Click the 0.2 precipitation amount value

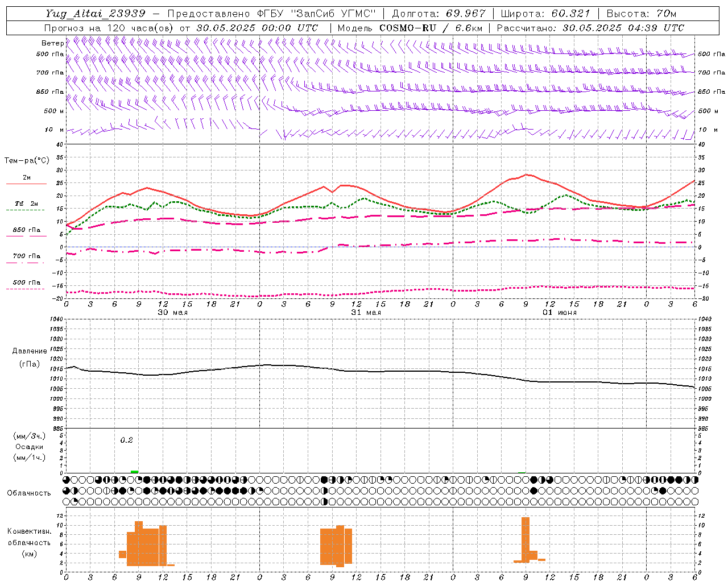click(x=126, y=440)
